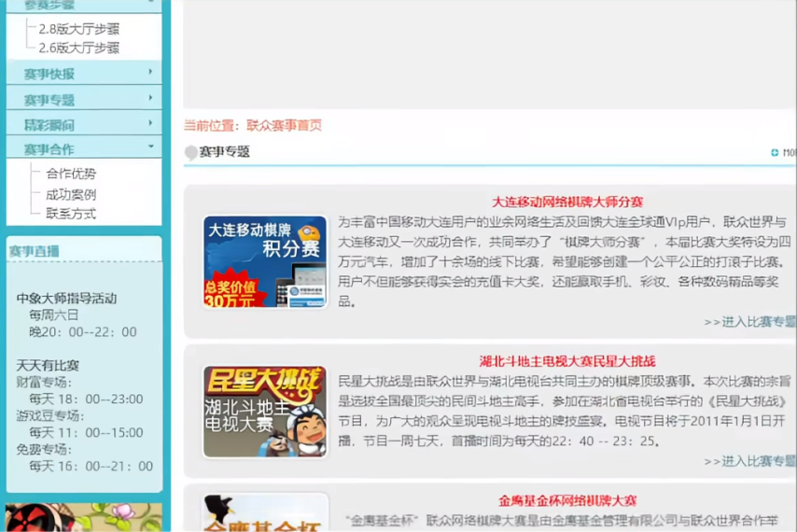Click 进入比赛专题 under the 大连移动 entry
This screenshot has height=532, width=797.
pyautogui.click(x=749, y=322)
